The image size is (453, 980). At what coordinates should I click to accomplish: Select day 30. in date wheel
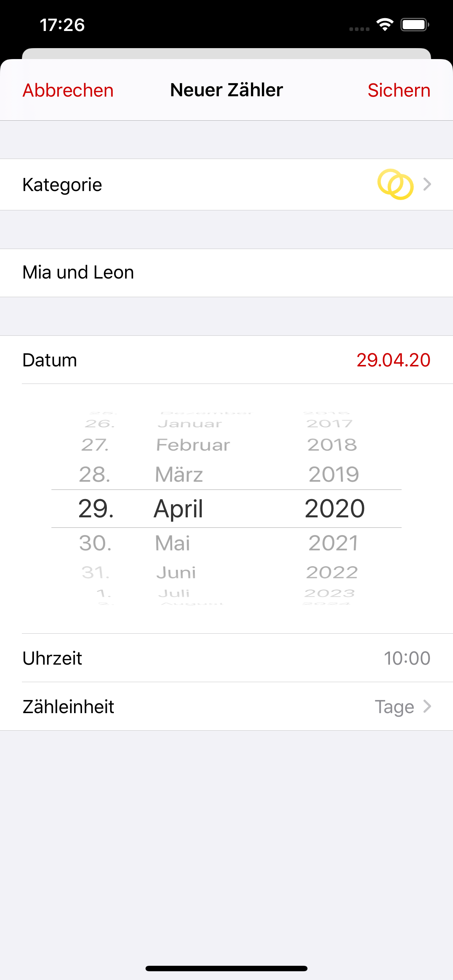click(x=95, y=543)
